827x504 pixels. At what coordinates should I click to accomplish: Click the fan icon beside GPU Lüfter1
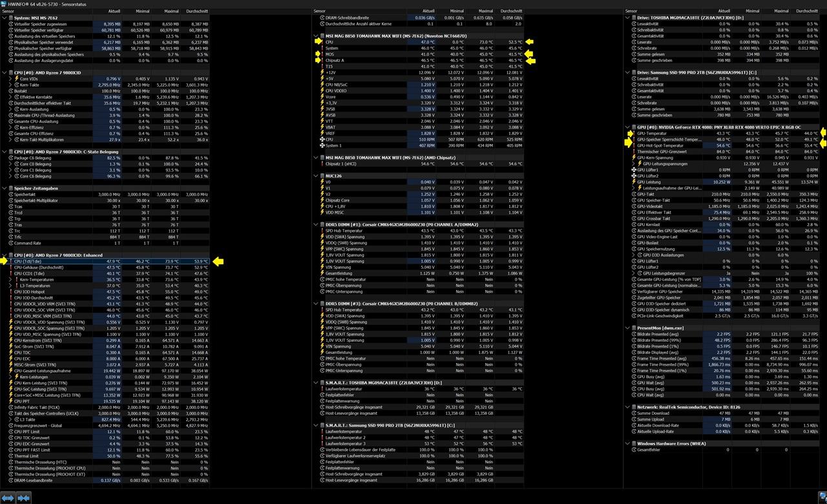[633, 170]
